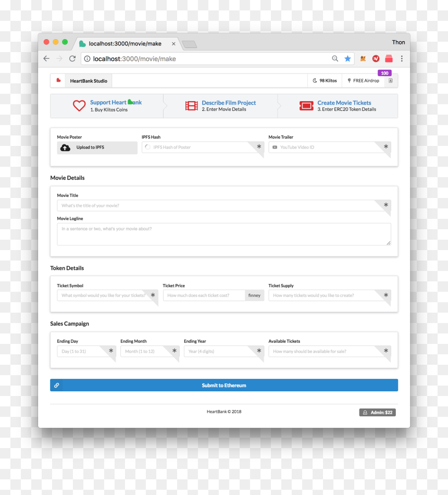The width and height of the screenshot is (448, 495).
Task: Click the Movie Logline resize handle
Action: (x=388, y=243)
